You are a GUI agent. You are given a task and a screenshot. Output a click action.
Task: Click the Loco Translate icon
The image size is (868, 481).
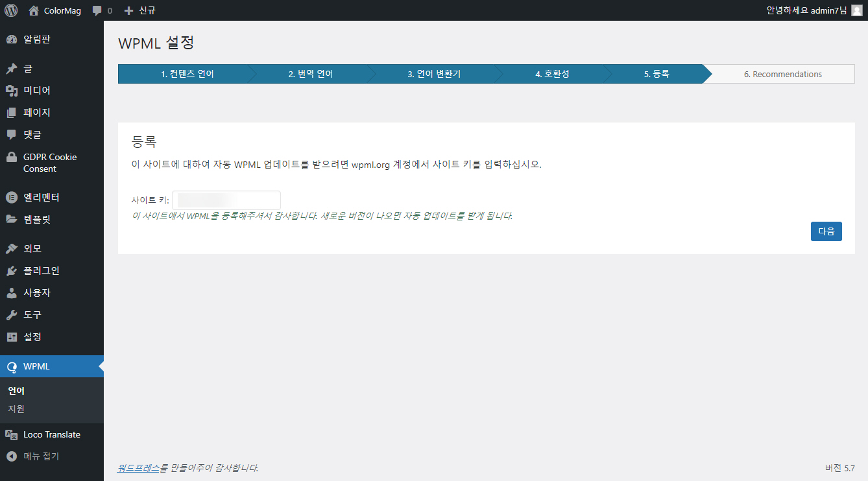[12, 434]
